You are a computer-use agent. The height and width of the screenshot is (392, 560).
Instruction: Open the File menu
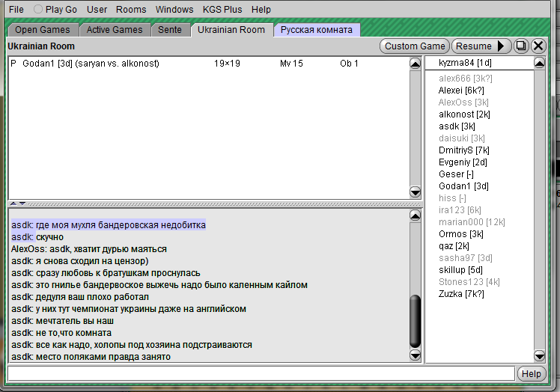coord(16,10)
